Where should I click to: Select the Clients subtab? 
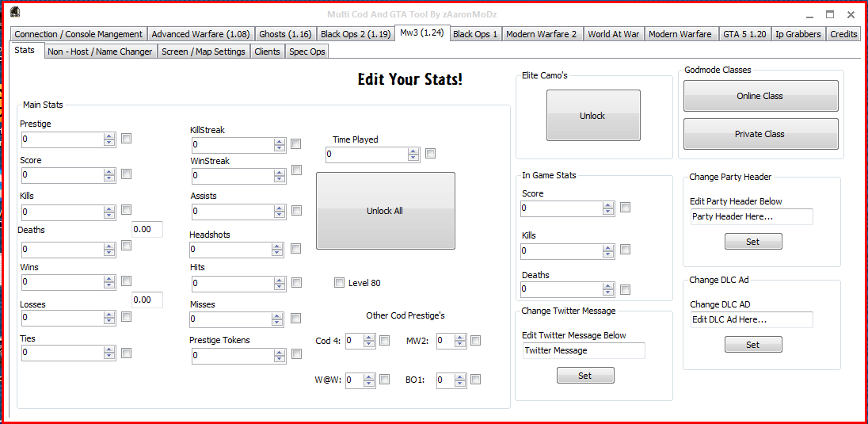point(268,52)
